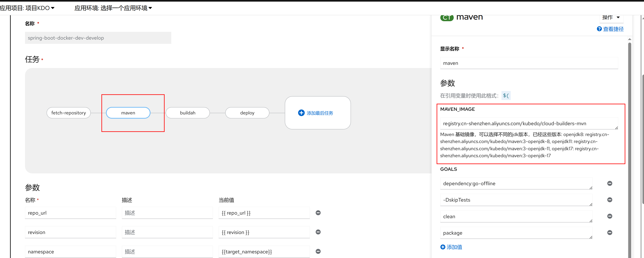Delete the namespace parameter row
The width and height of the screenshot is (644, 258).
[x=318, y=251]
